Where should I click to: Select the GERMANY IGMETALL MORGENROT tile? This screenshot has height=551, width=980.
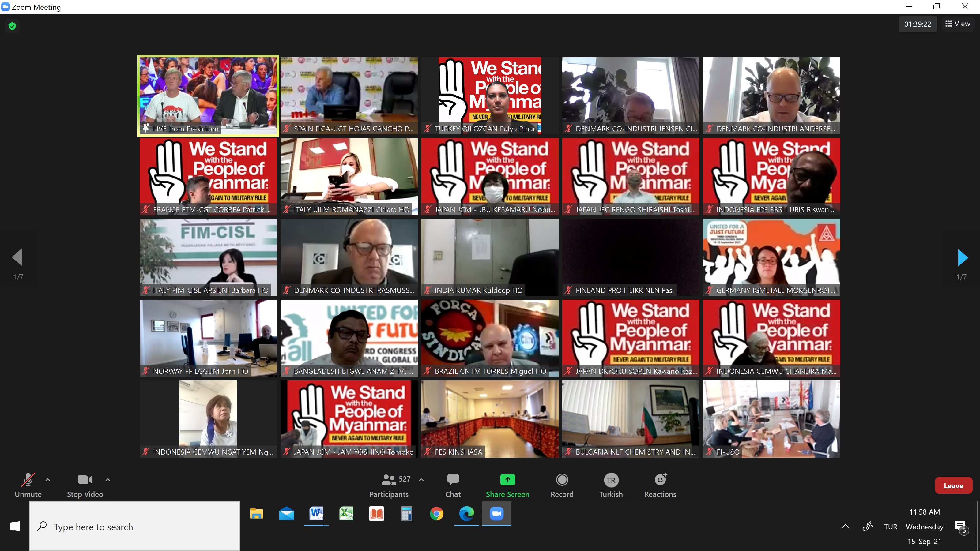771,257
